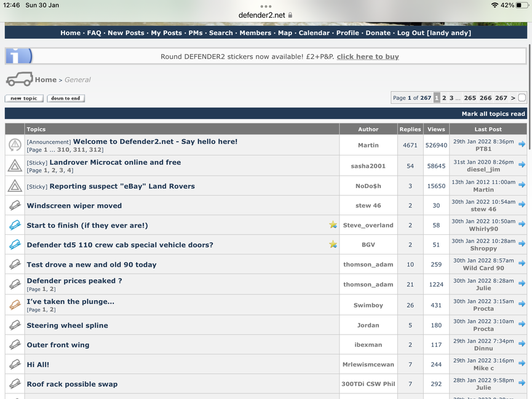
Task: Click the topic icon beside Test drove a new
Action: pos(15,264)
